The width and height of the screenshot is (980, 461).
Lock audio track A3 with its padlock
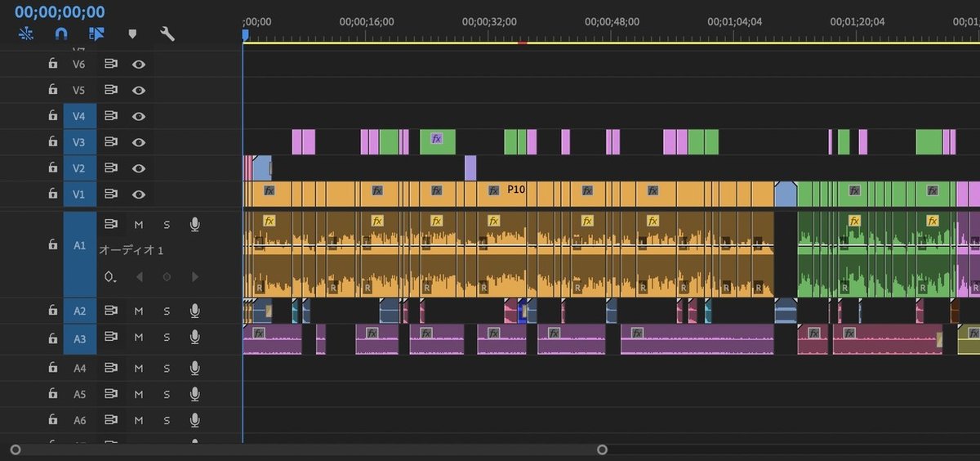point(52,337)
